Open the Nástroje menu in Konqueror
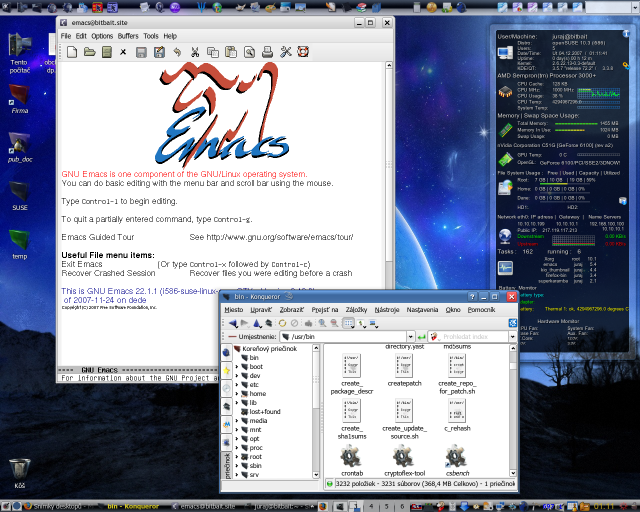Image resolution: width=640 pixels, height=512 pixels. 387,310
